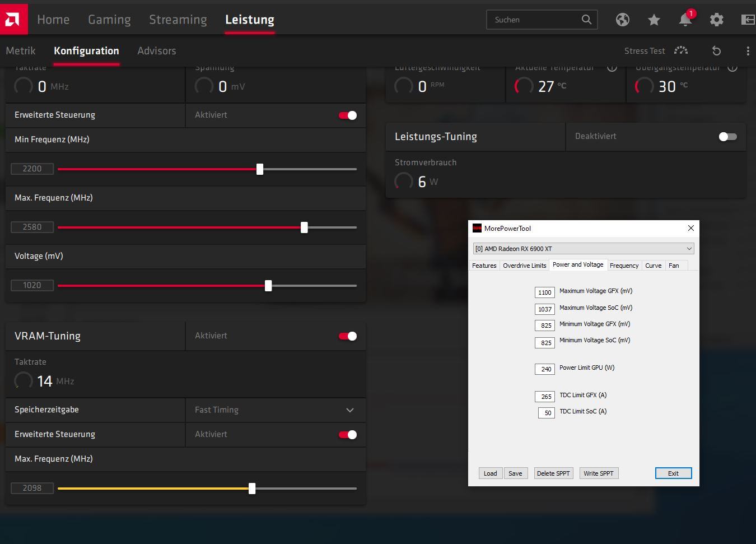This screenshot has width=756, height=544.
Task: Click the Power Limit GPU 240 field
Action: pos(545,369)
